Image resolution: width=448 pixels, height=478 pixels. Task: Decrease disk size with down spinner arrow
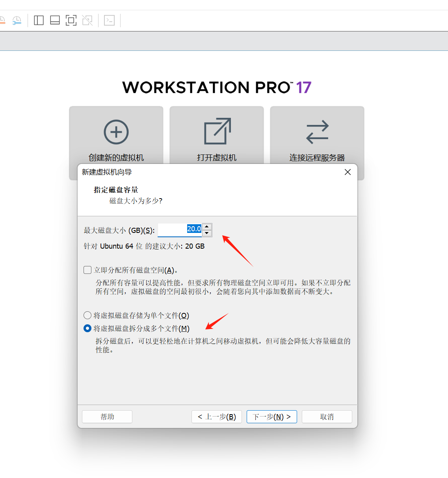(x=207, y=233)
